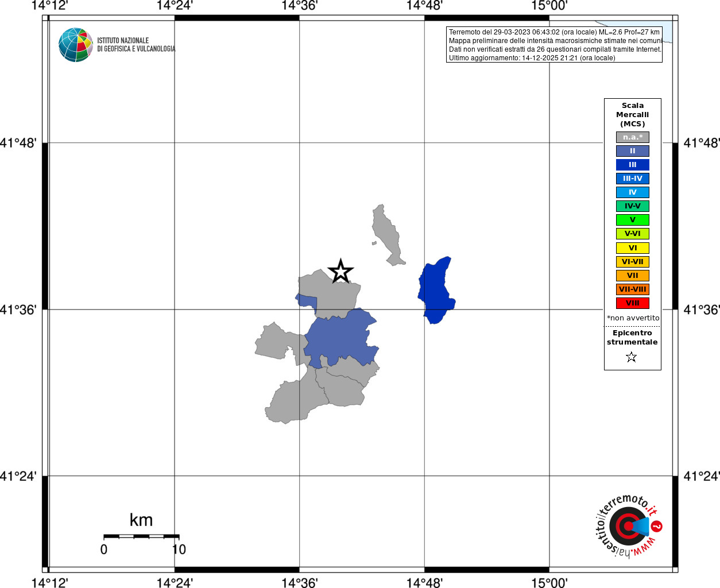Select the V green legend swatch
The image size is (720, 588).
point(633,220)
